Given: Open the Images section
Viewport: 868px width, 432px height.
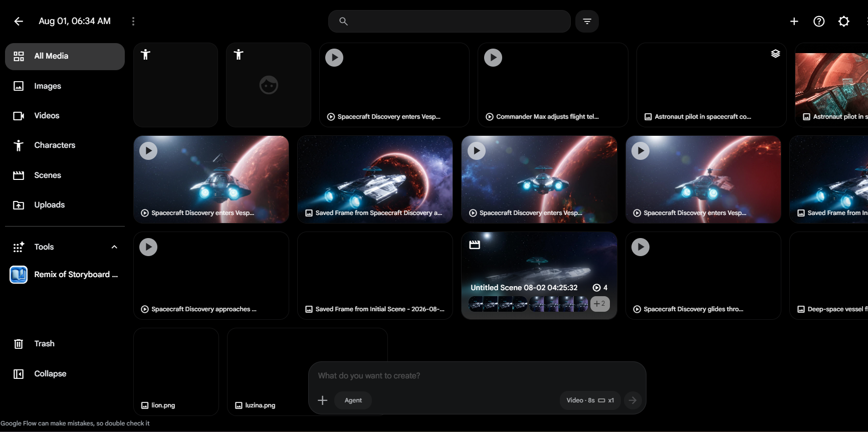Looking at the screenshot, I should pyautogui.click(x=65, y=86).
